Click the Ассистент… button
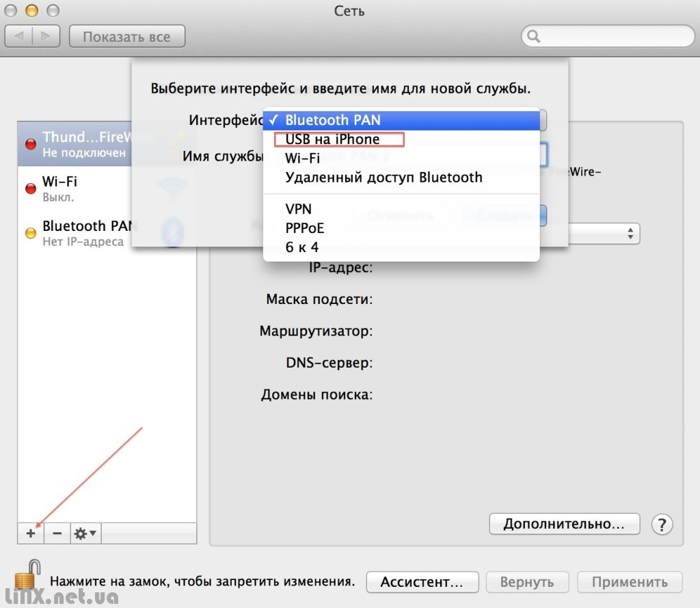700x608 pixels. (422, 581)
